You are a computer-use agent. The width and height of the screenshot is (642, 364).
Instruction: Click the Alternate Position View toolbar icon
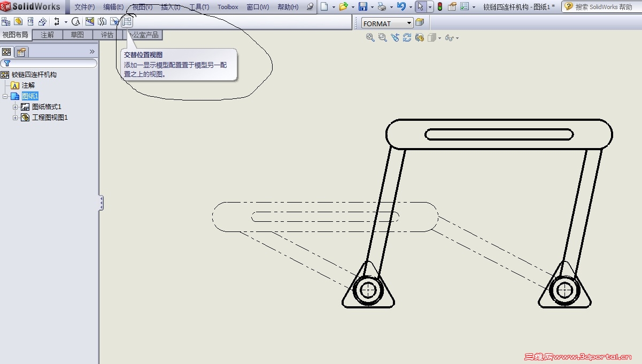pyautogui.click(x=127, y=22)
